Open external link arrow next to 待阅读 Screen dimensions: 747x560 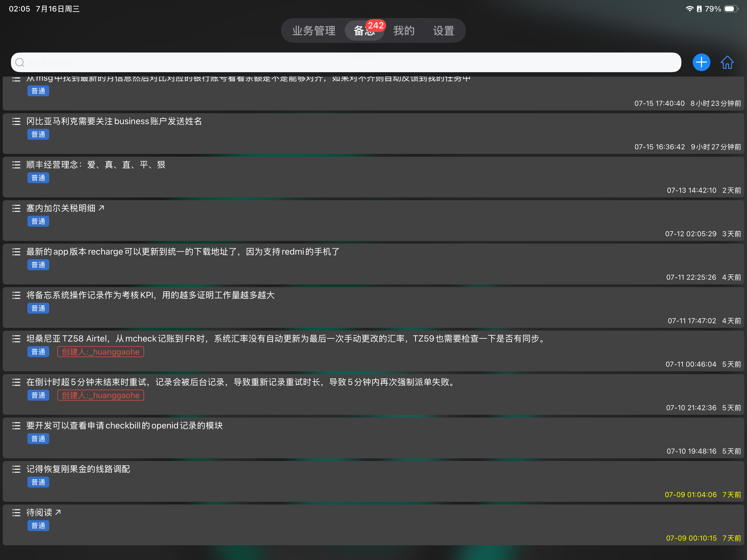[58, 512]
